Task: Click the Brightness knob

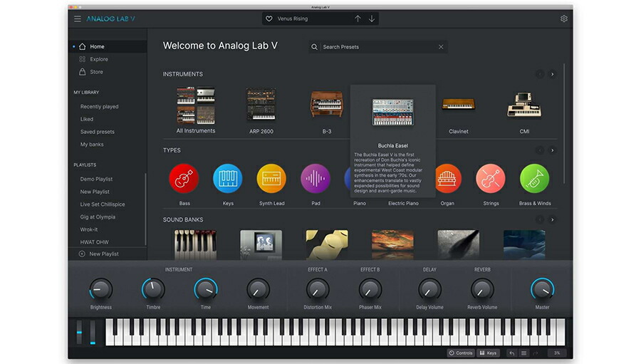Action: 100,290
